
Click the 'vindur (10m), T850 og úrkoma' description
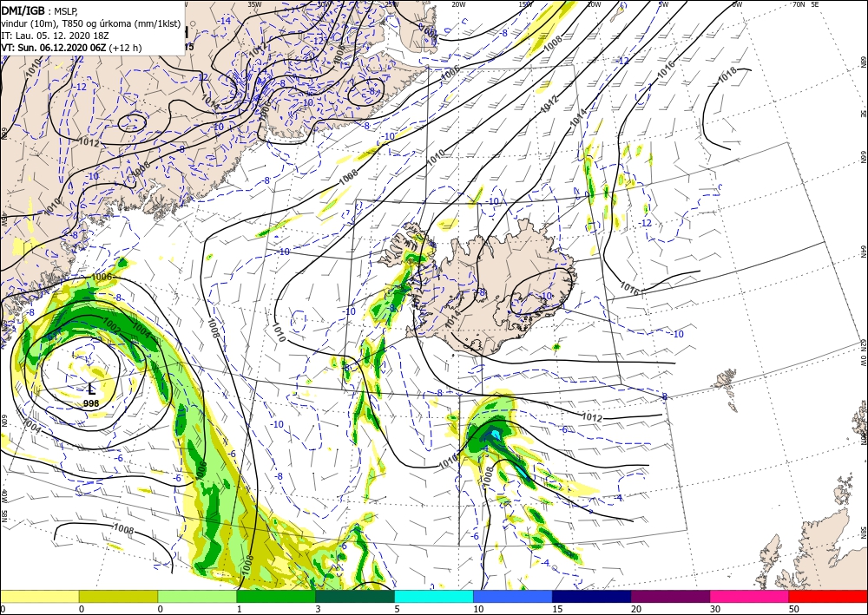point(69,23)
